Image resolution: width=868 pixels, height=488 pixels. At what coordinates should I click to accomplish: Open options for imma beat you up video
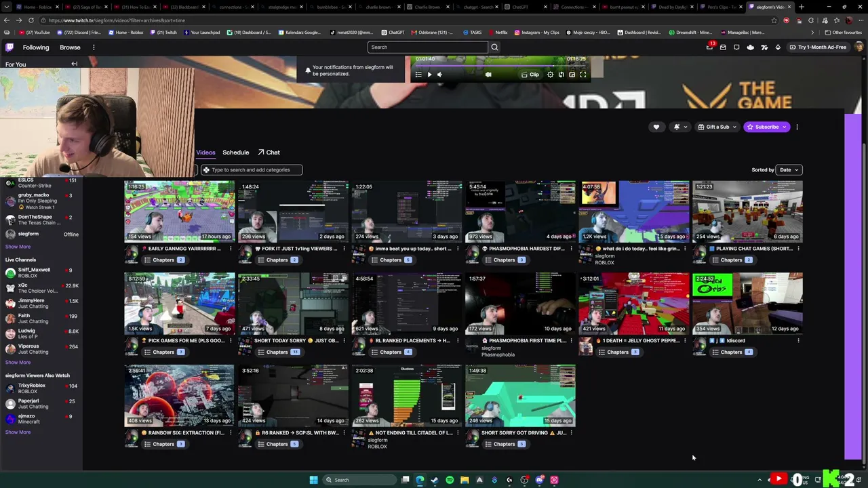(x=457, y=249)
